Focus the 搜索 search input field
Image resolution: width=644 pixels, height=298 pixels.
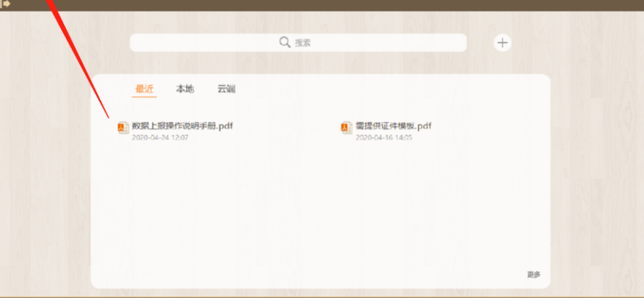(x=298, y=42)
